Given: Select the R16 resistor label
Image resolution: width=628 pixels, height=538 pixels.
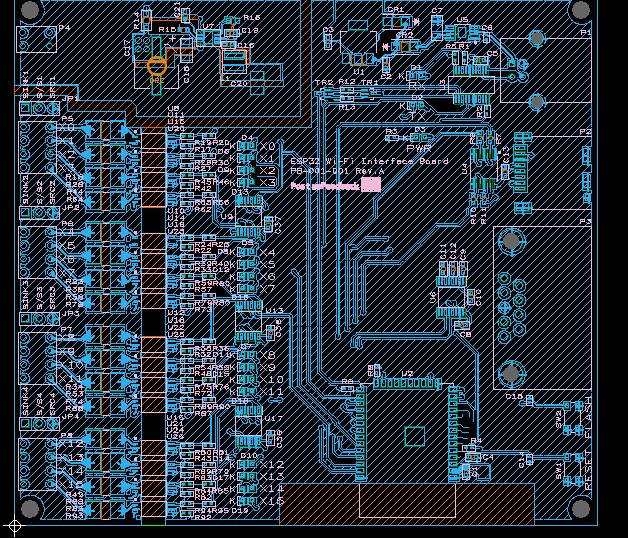Looking at the screenshot, I should coord(252,18).
